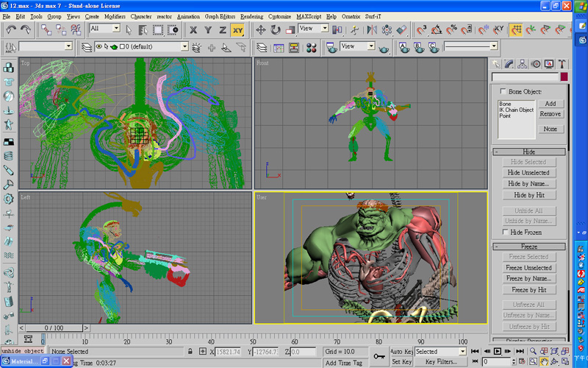Activate the Select Object arrow tool
Viewport: 588px width, 368px height.
129,29
